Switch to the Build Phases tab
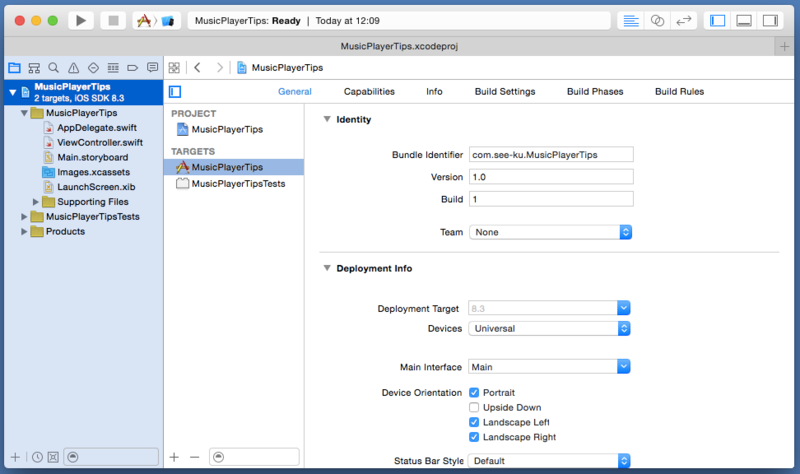 tap(595, 92)
